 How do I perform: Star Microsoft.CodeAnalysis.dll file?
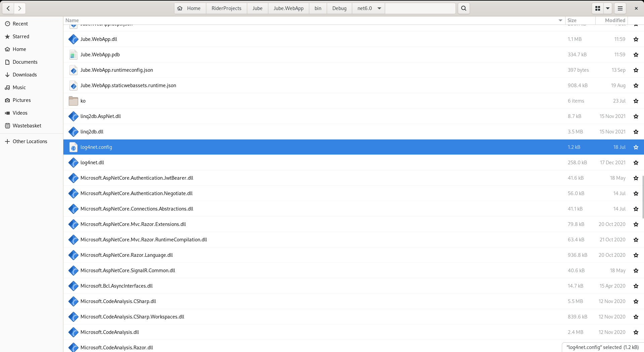pos(636,332)
